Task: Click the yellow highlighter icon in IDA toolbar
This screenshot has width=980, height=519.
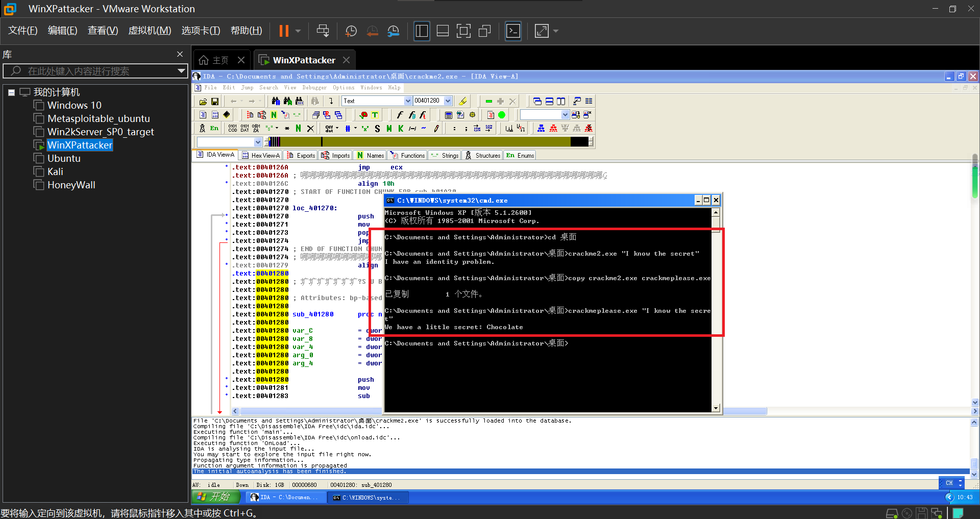Action: 463,101
